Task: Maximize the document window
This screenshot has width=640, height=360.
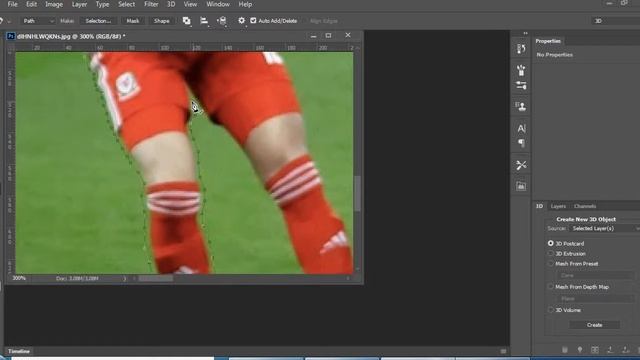Action: click(328, 36)
